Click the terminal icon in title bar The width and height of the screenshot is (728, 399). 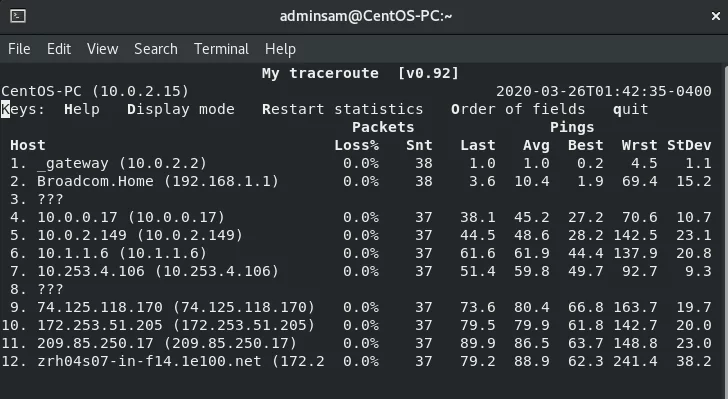(18, 16)
